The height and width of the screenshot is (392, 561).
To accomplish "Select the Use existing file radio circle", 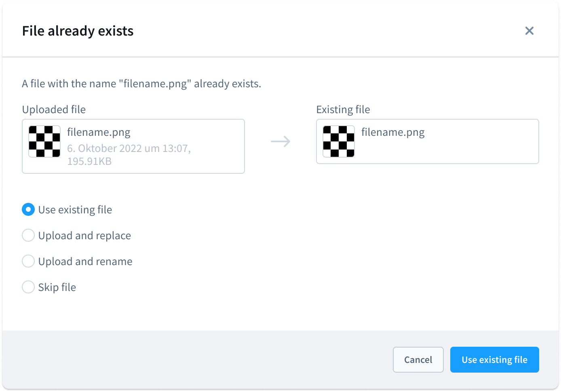I will [28, 209].
